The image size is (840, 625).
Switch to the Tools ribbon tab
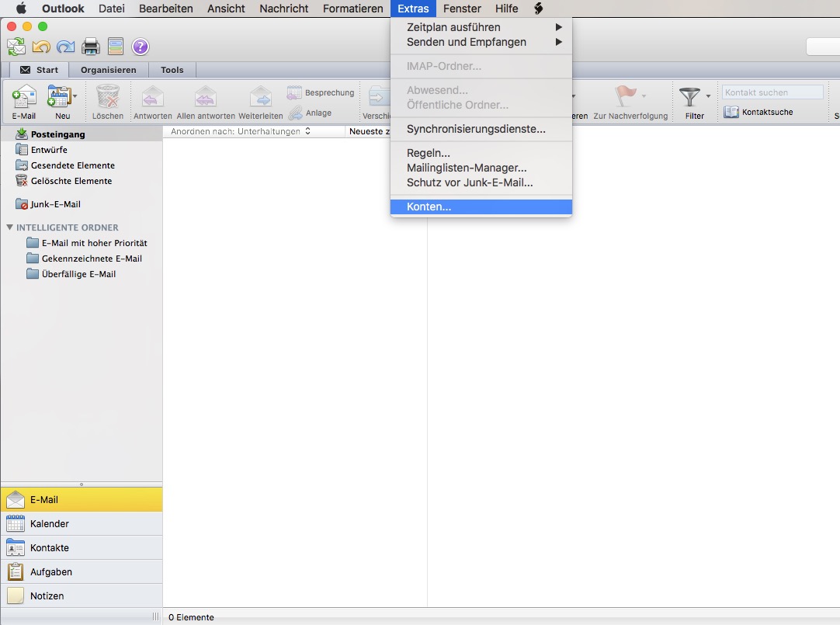click(172, 70)
